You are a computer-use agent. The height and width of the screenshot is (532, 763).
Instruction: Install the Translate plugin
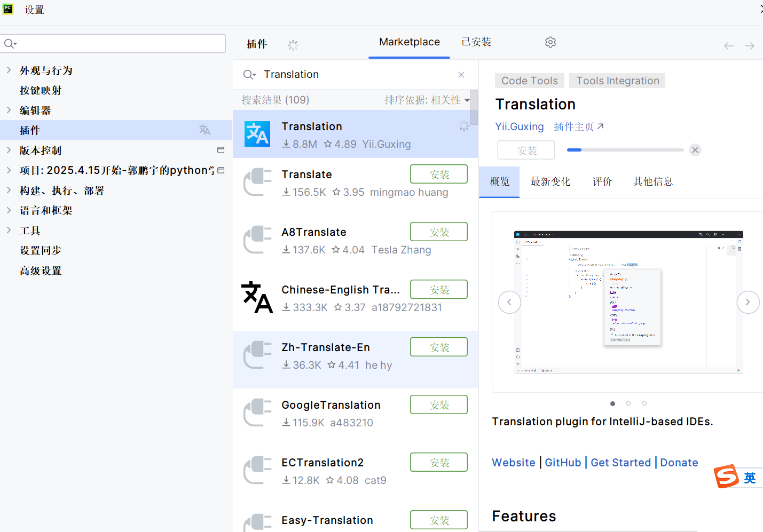point(439,174)
